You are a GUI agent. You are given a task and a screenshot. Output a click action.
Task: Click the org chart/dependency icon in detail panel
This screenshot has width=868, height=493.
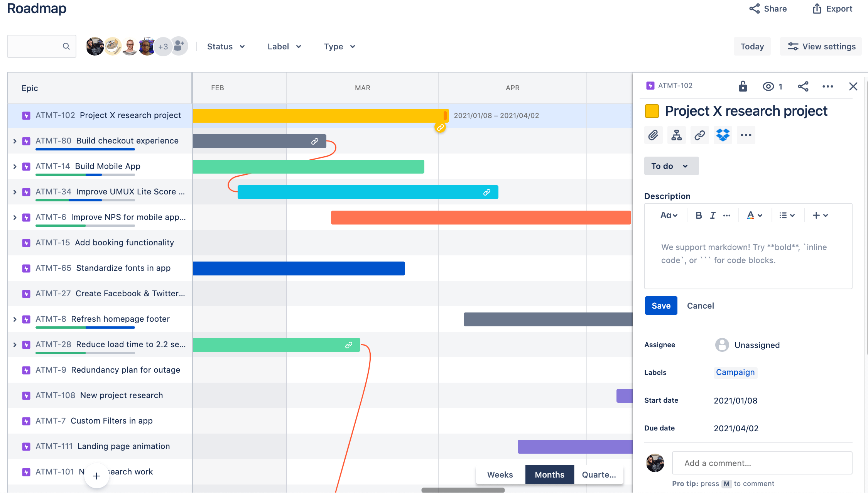(x=676, y=134)
